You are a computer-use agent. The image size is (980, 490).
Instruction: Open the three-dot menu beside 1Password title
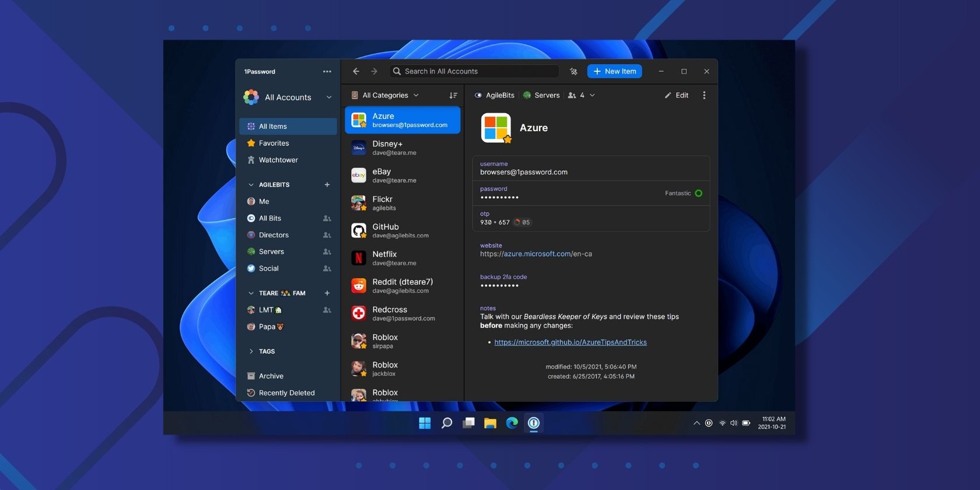pyautogui.click(x=327, y=72)
